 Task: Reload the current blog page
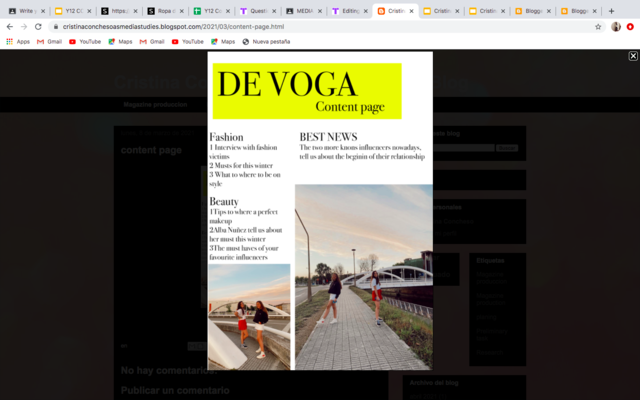click(x=38, y=27)
